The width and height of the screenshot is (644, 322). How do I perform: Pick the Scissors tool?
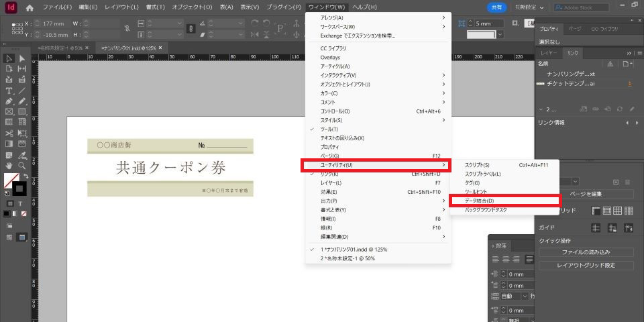[x=9, y=133]
